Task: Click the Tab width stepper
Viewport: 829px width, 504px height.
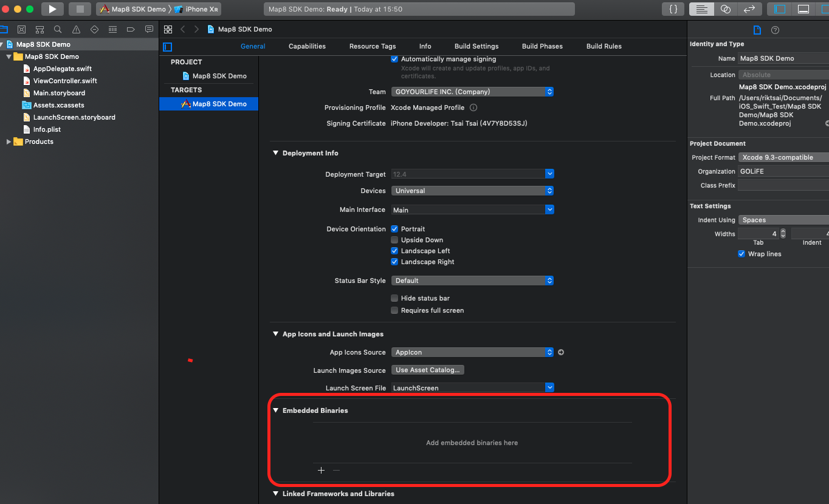Action: 783,234
